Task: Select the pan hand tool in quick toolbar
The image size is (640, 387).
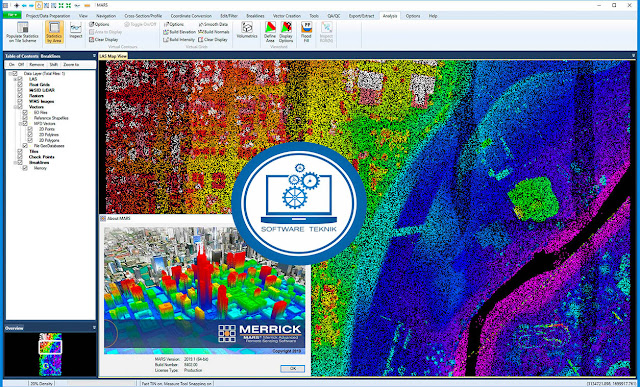Action: (x=38, y=6)
